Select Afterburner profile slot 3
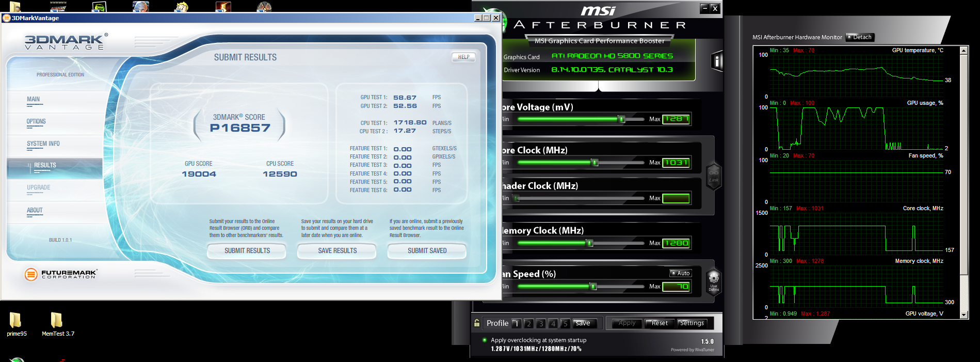980x362 pixels. pyautogui.click(x=541, y=324)
